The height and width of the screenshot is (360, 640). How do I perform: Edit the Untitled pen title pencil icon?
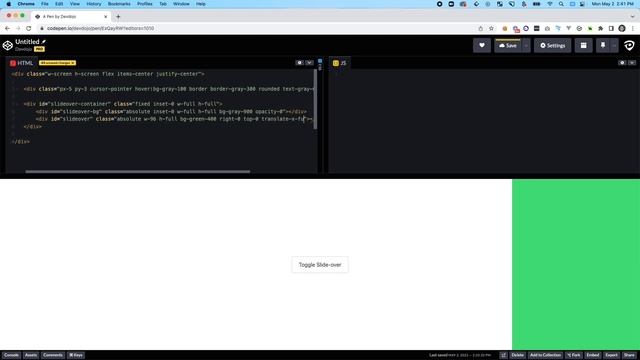click(44, 42)
